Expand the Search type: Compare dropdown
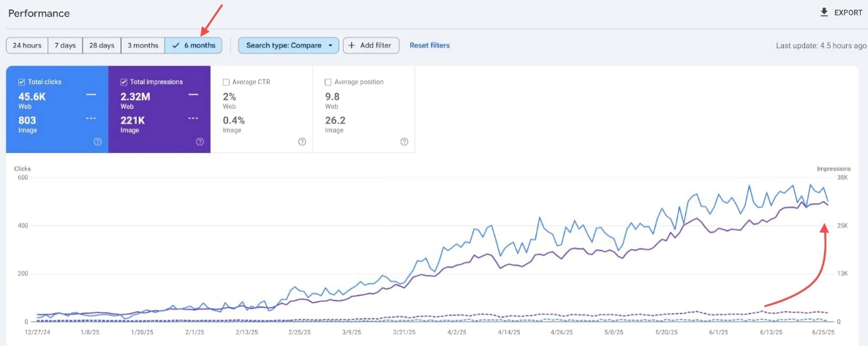This screenshot has height=346, width=868. 288,45
